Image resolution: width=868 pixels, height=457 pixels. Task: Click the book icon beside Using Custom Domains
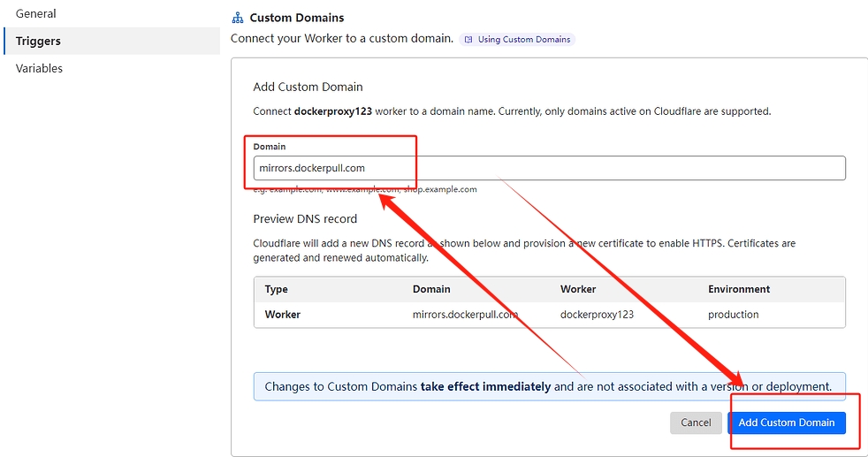point(468,40)
